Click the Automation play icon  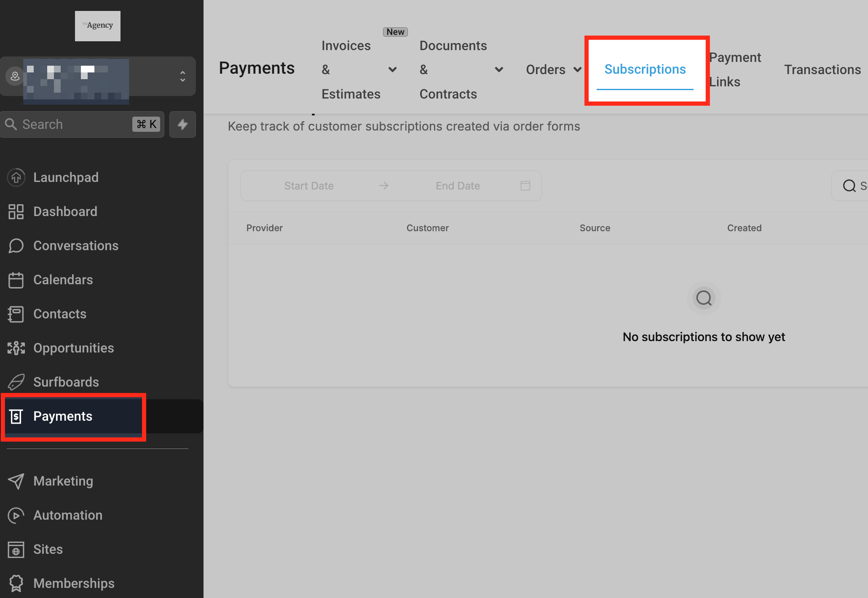tap(16, 515)
